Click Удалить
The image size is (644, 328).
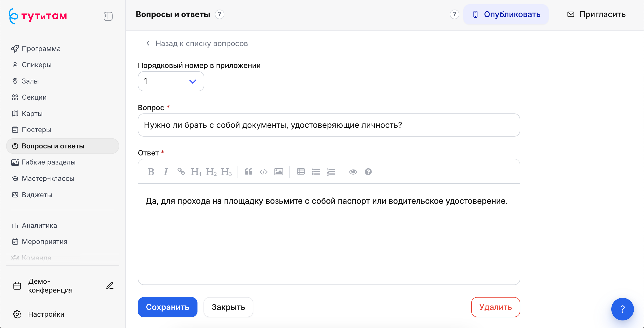coord(496,307)
